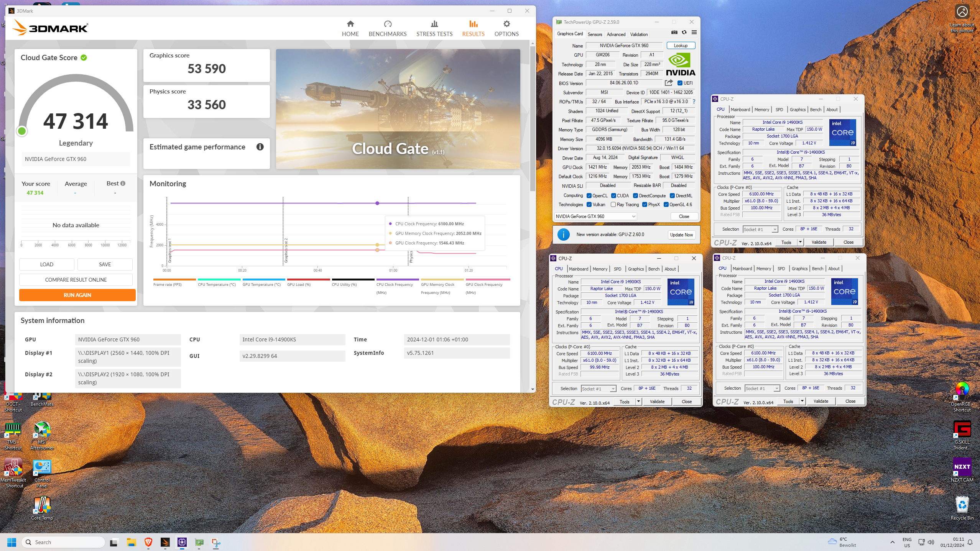Click the LOAD button in 3DMark
The image size is (980, 551).
click(47, 264)
